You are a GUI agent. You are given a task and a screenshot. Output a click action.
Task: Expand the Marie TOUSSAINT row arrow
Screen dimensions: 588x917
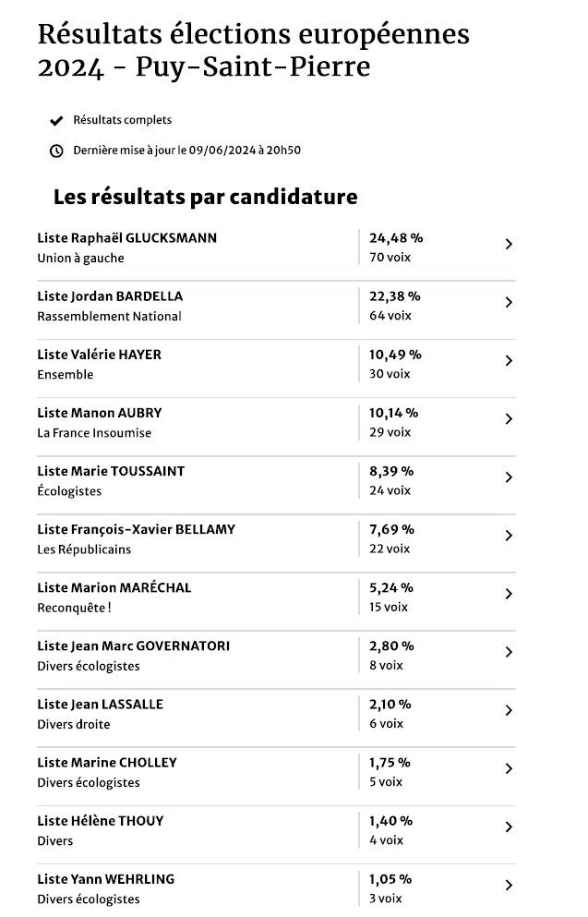509,477
